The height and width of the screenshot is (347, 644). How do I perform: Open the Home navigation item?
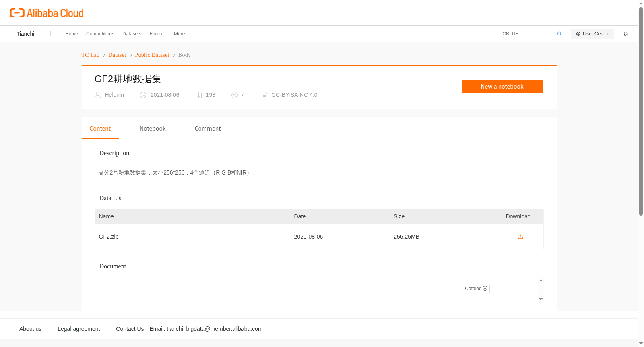[72, 34]
